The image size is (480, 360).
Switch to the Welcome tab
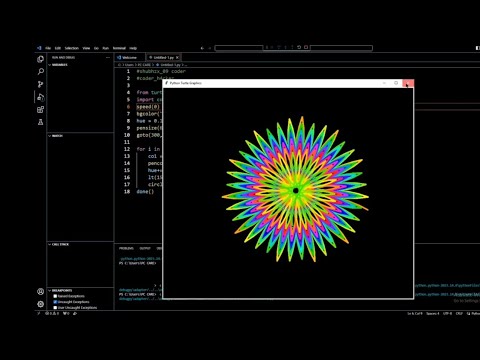point(129,57)
